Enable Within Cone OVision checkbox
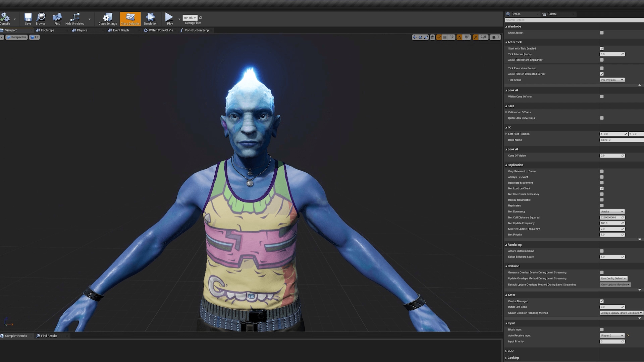The image size is (644, 362). click(x=602, y=97)
